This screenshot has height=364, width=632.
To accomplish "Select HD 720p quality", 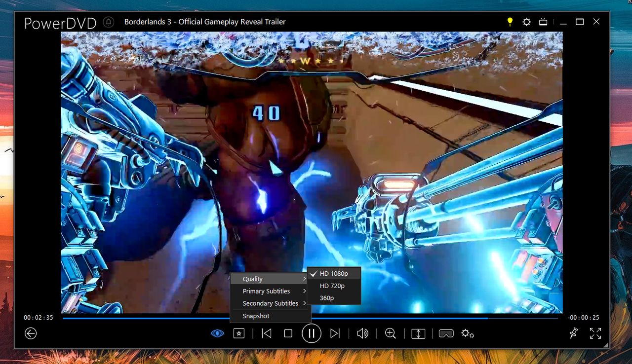I will [x=334, y=286].
